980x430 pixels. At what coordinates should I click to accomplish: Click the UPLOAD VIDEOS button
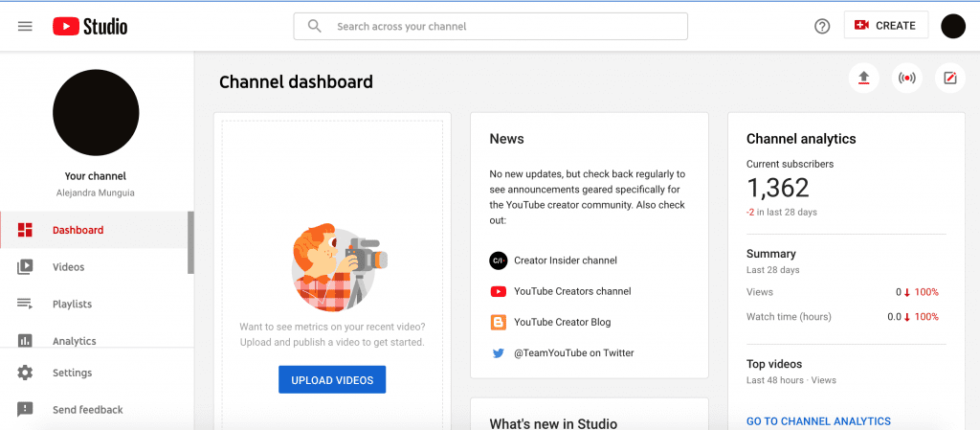pos(332,380)
